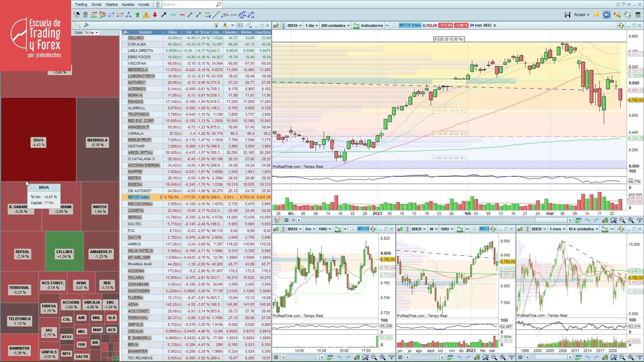Open the Ayuda menu

pyautogui.click(x=143, y=4)
